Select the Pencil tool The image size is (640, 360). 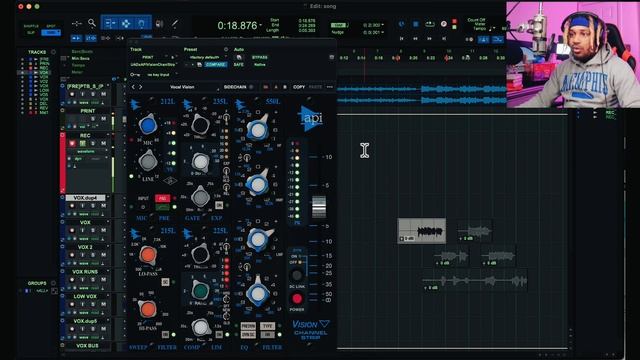pyautogui.click(x=175, y=24)
